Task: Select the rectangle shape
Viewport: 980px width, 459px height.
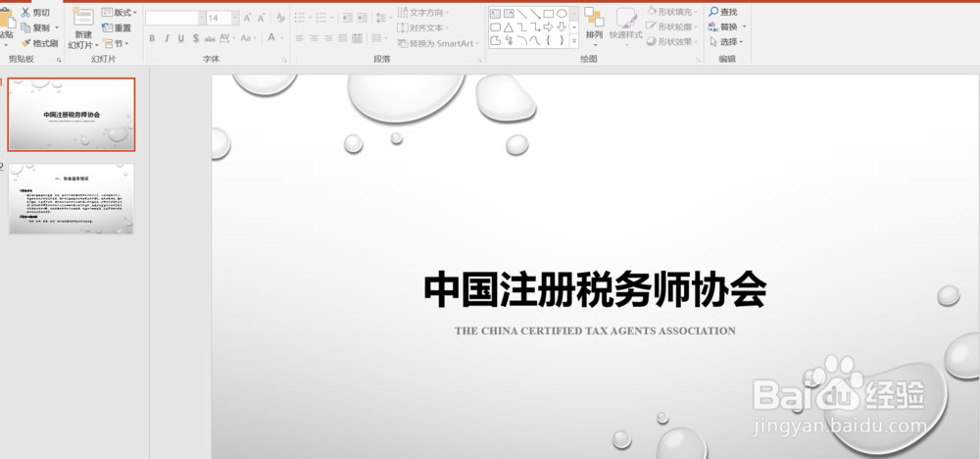Action: tap(548, 13)
